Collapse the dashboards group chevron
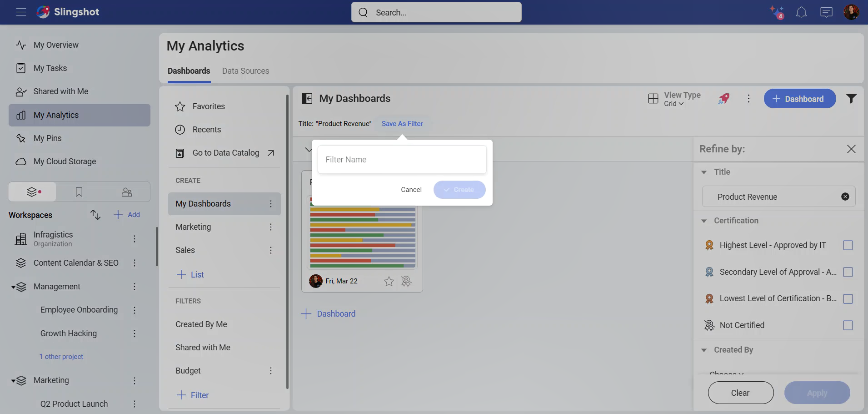This screenshot has height=414, width=868. click(308, 149)
